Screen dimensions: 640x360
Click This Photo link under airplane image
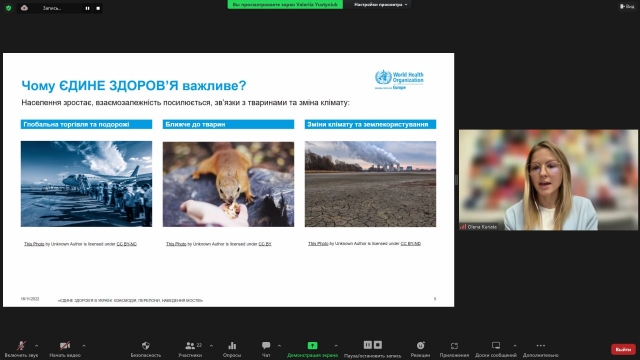pyautogui.click(x=34, y=244)
